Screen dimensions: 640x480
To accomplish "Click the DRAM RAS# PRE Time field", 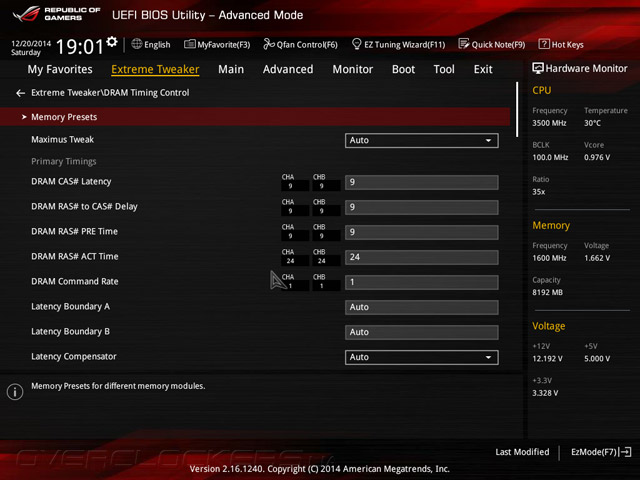I will pos(422,232).
